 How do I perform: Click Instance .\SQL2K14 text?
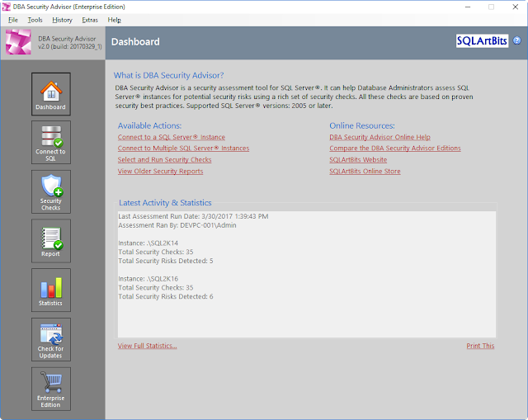[x=148, y=243]
